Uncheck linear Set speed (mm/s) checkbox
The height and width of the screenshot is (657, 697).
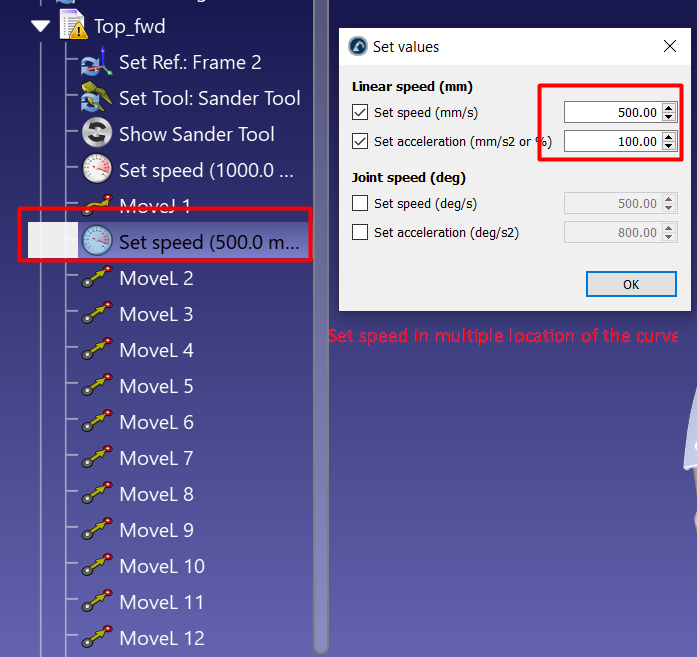360,113
